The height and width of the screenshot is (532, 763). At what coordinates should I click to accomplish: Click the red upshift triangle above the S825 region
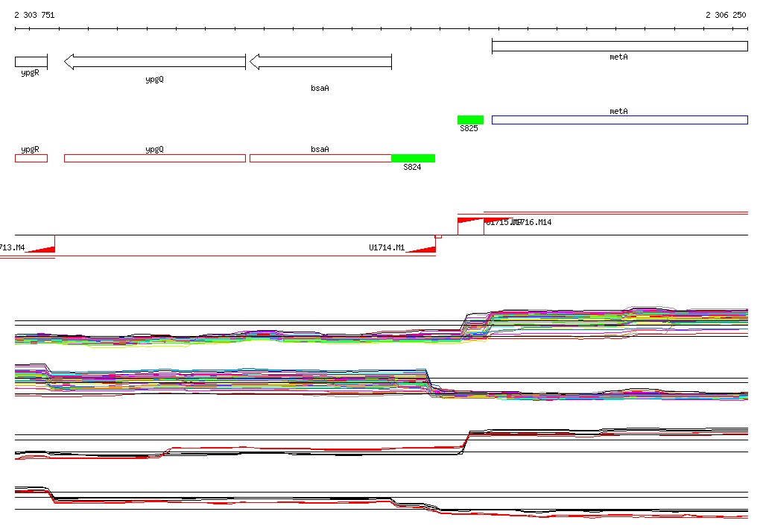468,220
